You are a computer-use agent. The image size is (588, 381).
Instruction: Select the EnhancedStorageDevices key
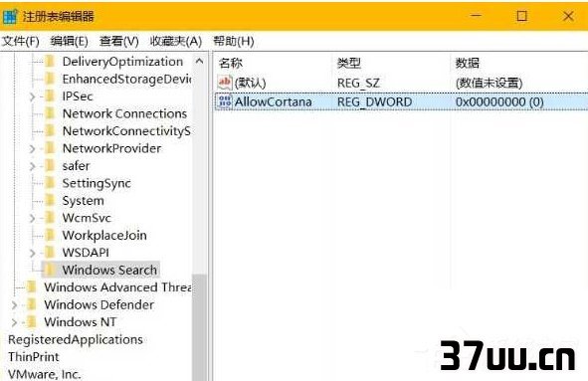click(126, 79)
